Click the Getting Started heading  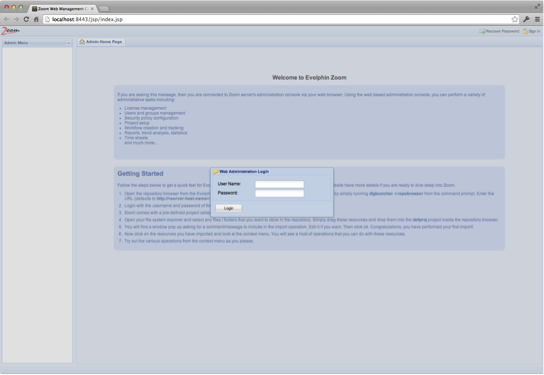coord(140,173)
